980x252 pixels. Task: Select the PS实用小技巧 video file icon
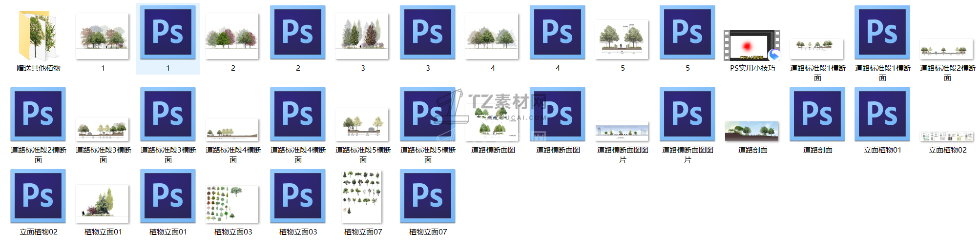coord(752,45)
